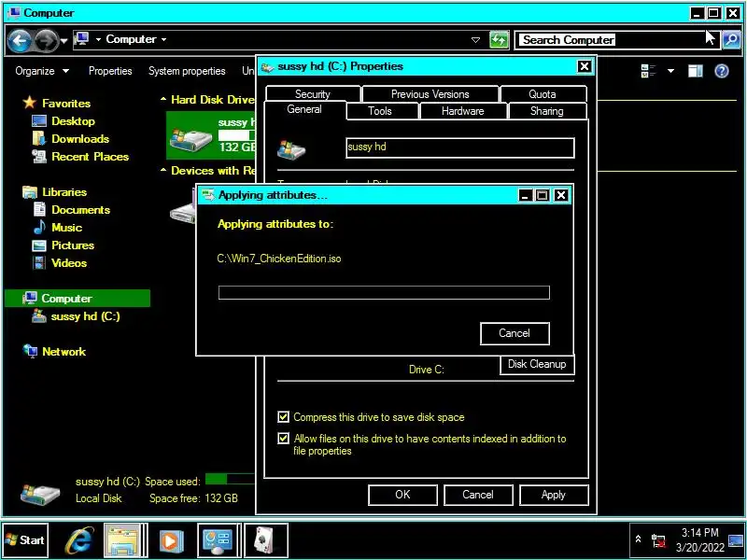Toggle Allow files to have contents indexed
The height and width of the screenshot is (560, 747).
click(x=283, y=438)
